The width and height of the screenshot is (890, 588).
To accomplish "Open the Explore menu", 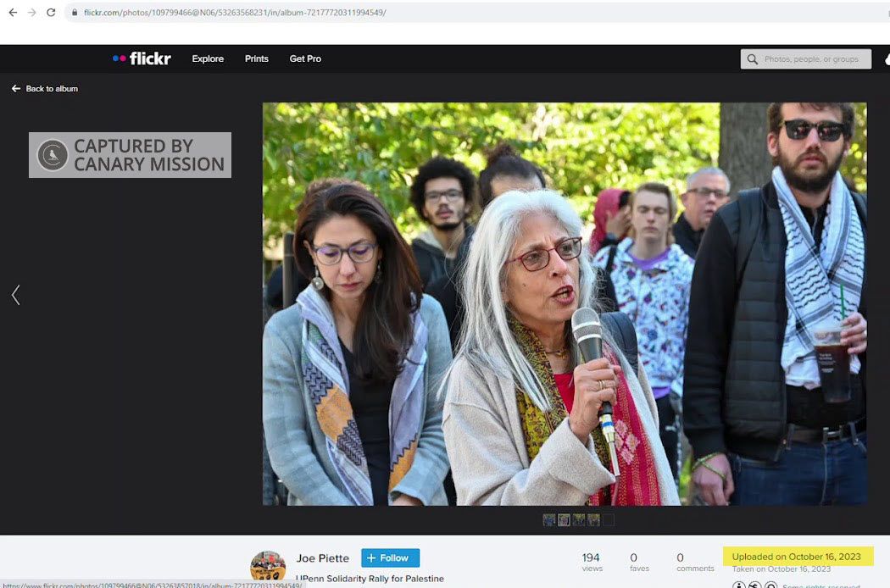I will 208,59.
